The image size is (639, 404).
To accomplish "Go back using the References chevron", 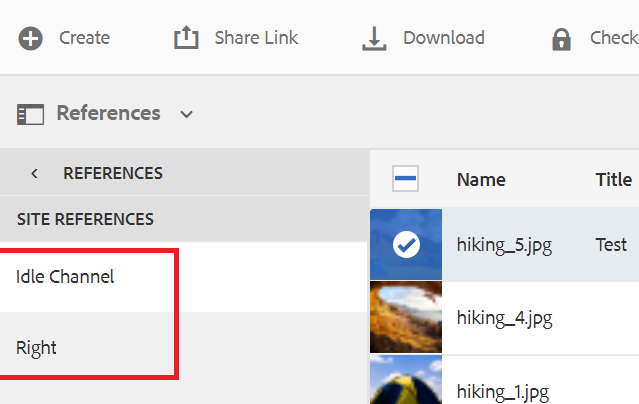I will pyautogui.click(x=35, y=173).
